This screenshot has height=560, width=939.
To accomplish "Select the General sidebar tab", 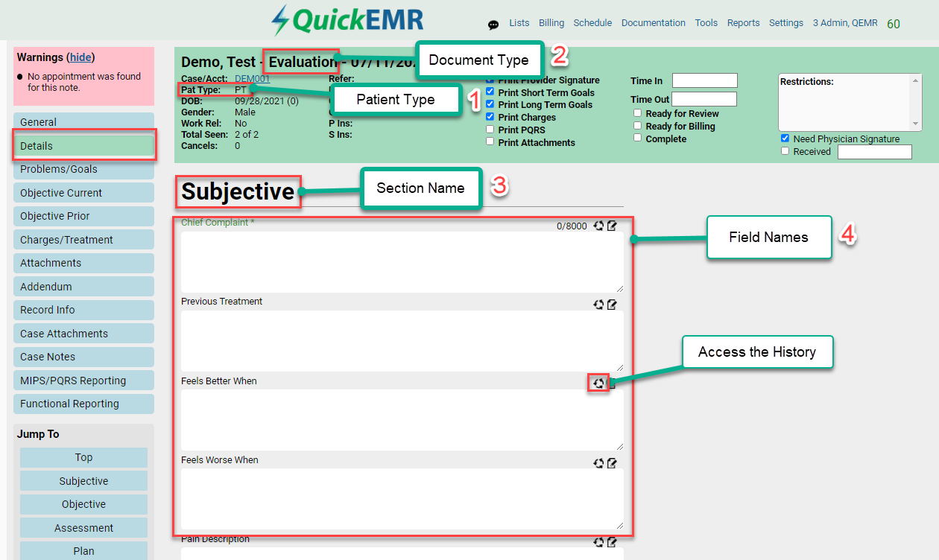I will tap(83, 122).
